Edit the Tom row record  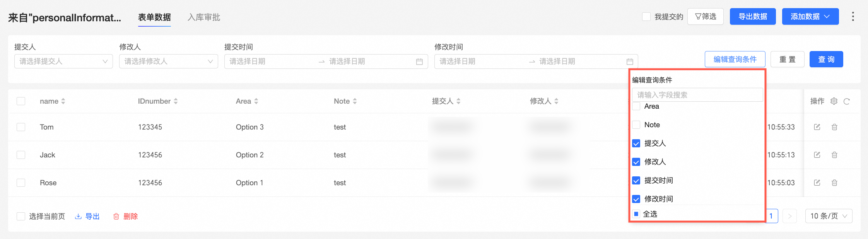pyautogui.click(x=817, y=127)
